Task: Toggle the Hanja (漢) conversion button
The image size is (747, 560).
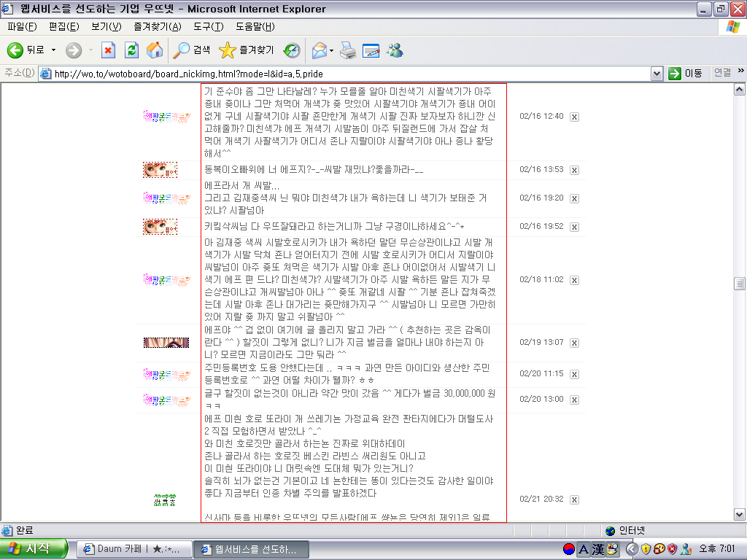Action: tap(597, 549)
